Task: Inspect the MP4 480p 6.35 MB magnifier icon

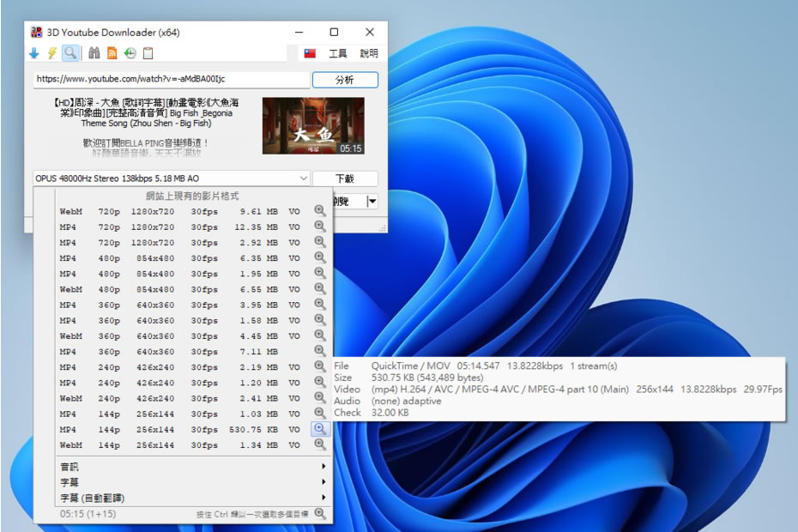Action: [319, 257]
